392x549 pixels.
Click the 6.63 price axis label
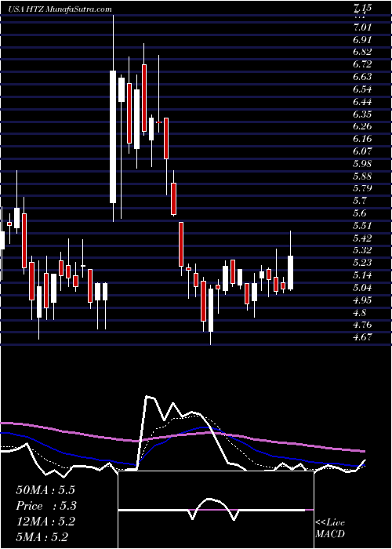[x=362, y=77]
